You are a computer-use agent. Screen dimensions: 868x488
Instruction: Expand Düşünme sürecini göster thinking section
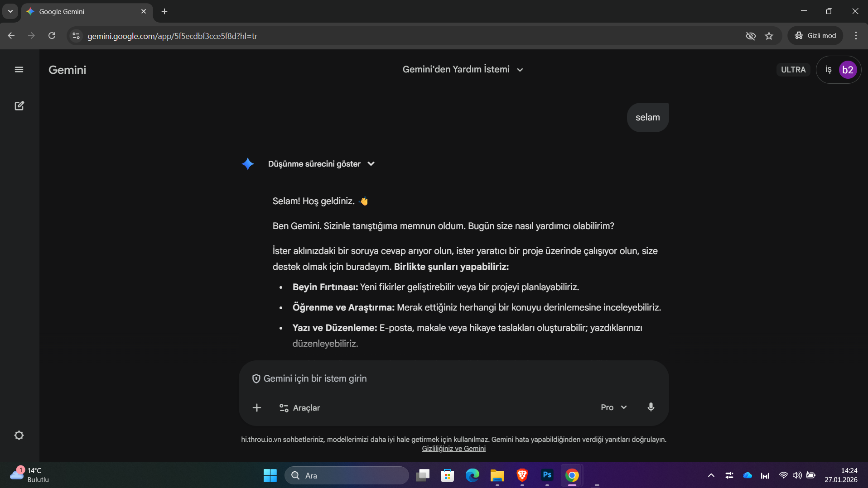click(321, 164)
